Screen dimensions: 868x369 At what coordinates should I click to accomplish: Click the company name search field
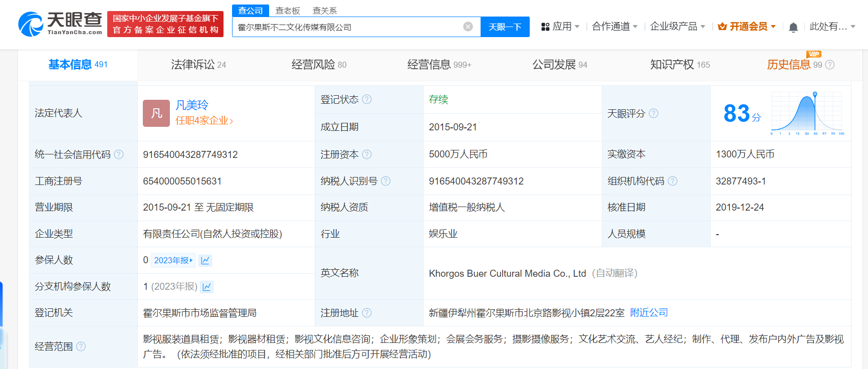(x=346, y=27)
